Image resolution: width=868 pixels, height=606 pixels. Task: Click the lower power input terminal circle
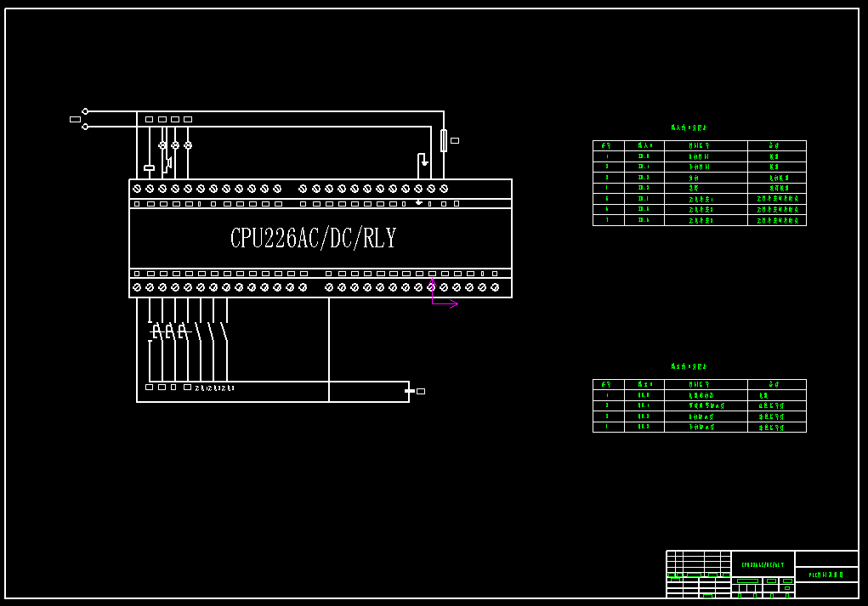(85, 127)
